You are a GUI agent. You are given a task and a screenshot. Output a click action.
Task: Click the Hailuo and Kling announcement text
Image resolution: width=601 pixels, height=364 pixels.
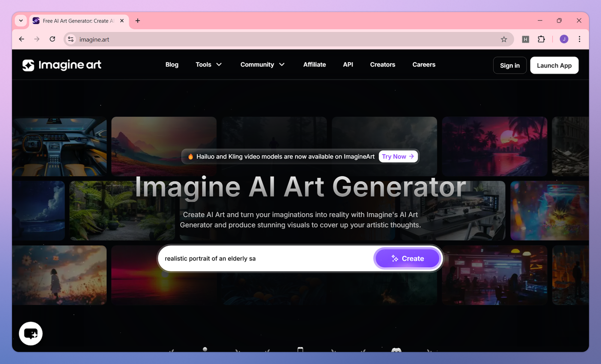point(285,156)
